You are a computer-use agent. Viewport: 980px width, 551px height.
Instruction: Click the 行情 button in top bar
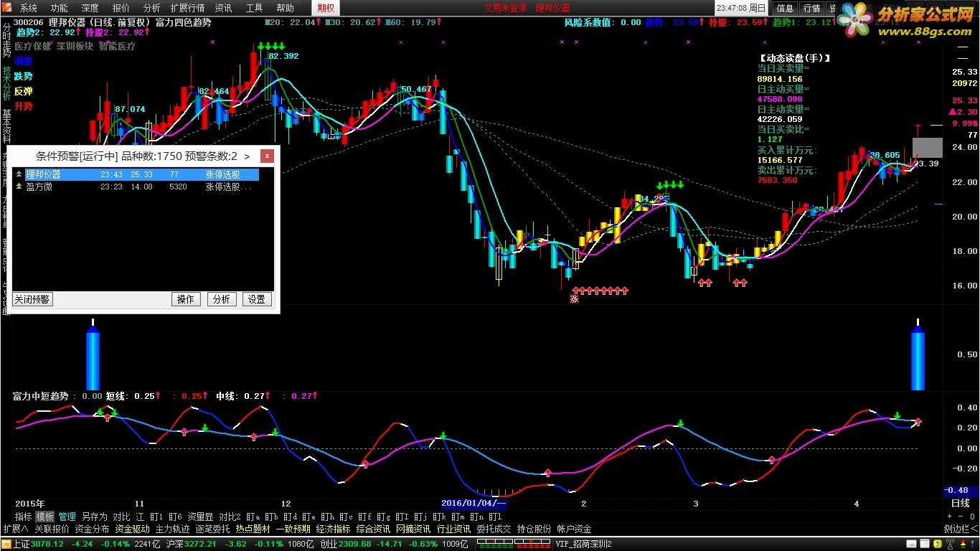tap(812, 8)
